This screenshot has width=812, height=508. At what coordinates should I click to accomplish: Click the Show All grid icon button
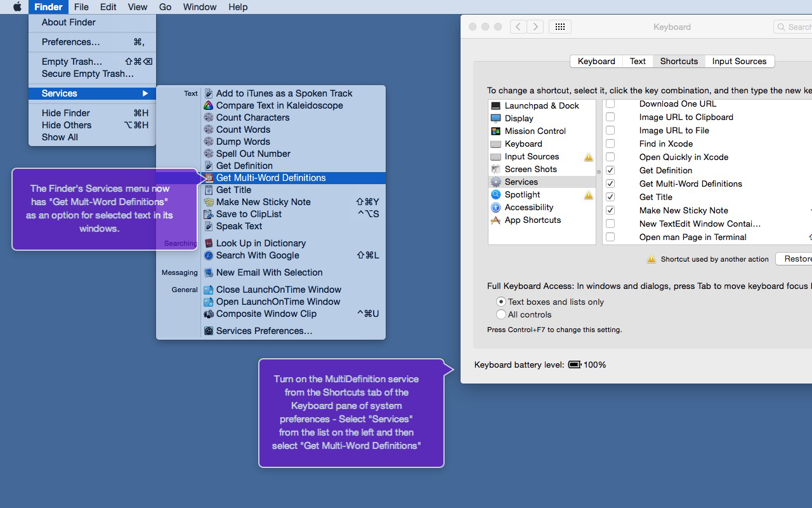click(560, 27)
